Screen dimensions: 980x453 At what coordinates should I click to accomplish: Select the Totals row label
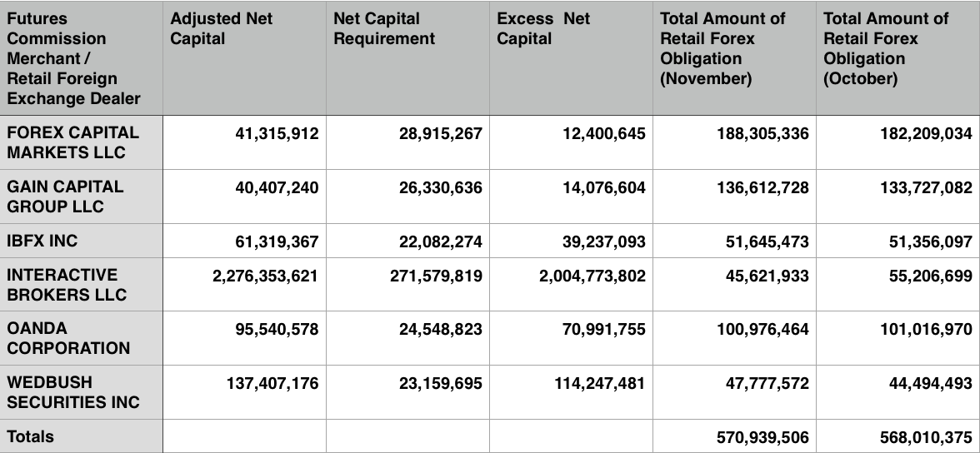click(31, 436)
